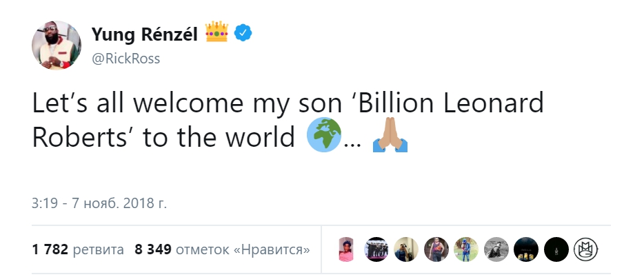This screenshot has height=277, width=644.
Task: Click the nearly all-black liker avatar
Action: pyautogui.click(x=556, y=249)
